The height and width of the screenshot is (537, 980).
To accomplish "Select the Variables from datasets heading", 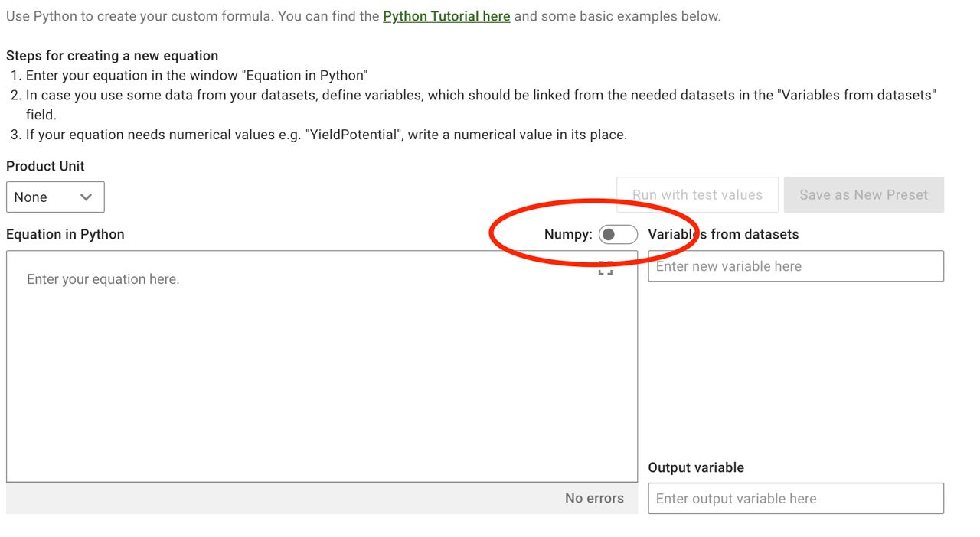I will point(724,235).
